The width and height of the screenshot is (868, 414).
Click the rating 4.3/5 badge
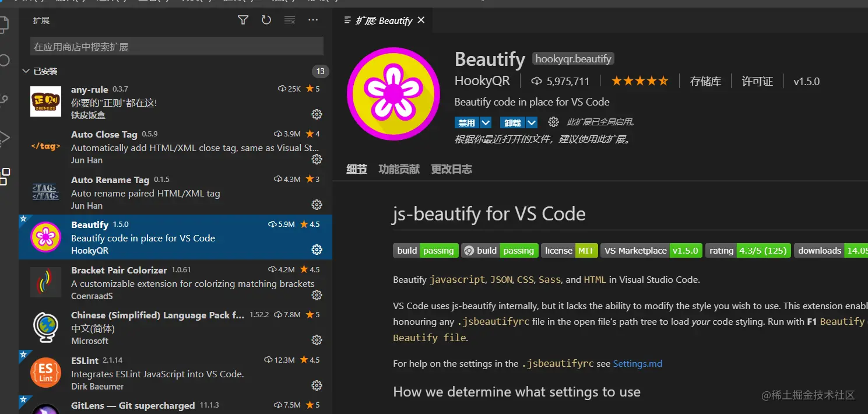748,251
